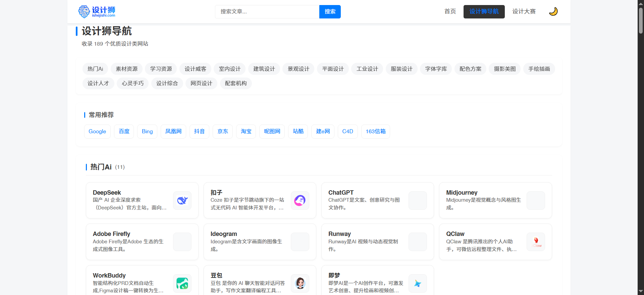Viewport: 644px width, 295px height.
Task: Open the 昵图网 quick link
Action: 272,132
